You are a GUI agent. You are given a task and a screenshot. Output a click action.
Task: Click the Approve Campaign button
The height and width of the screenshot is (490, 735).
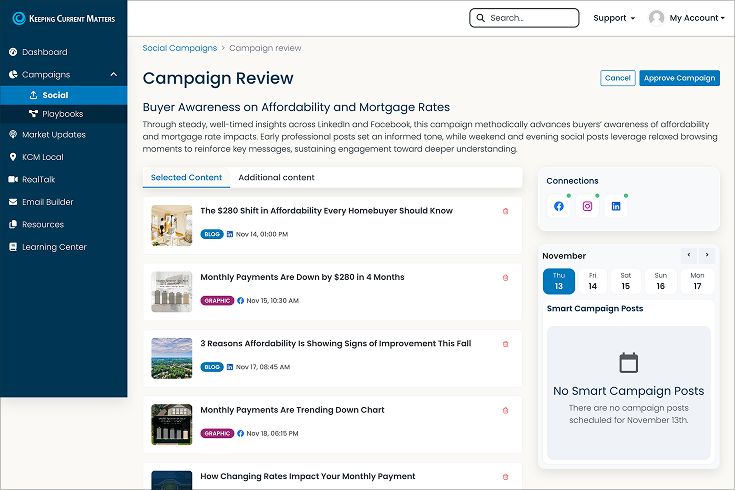679,78
